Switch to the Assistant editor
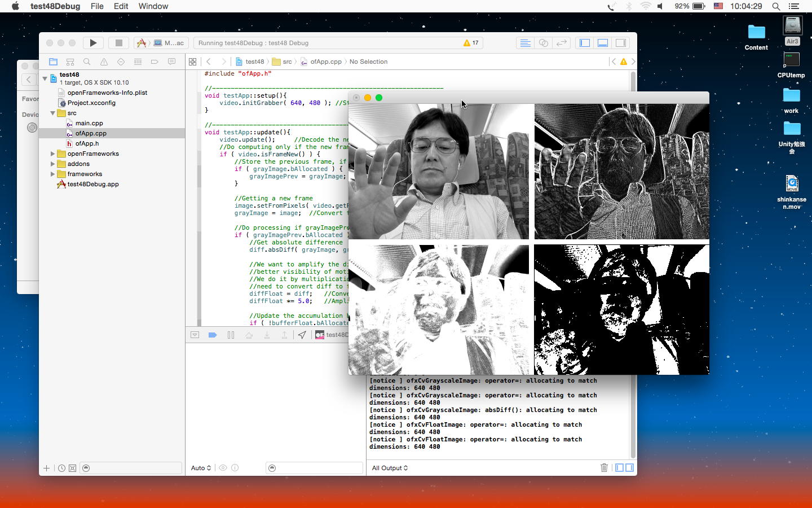The height and width of the screenshot is (508, 812). [544, 43]
